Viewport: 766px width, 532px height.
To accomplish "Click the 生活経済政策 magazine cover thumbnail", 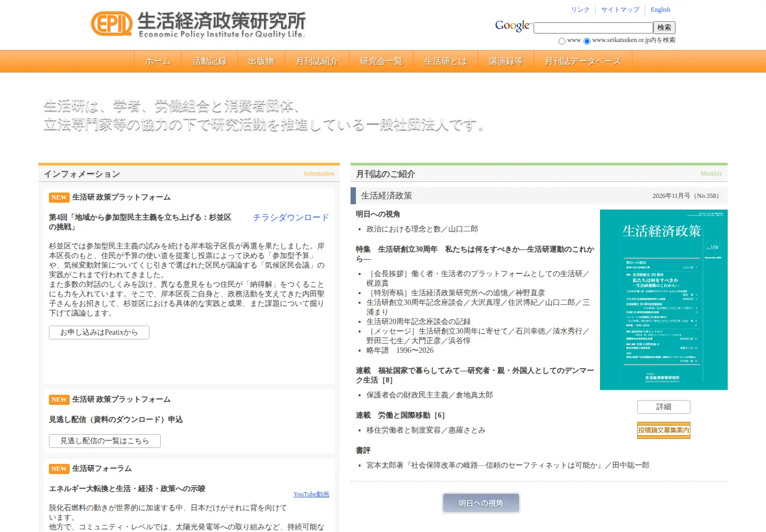I will [664, 300].
